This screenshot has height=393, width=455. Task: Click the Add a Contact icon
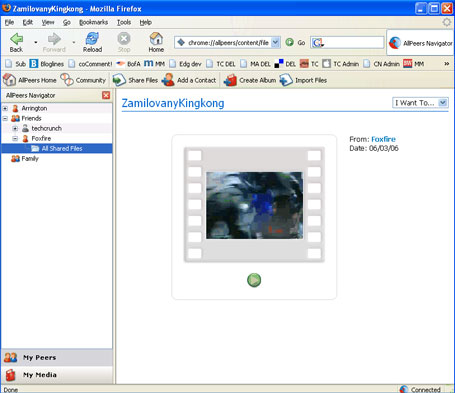tap(168, 80)
